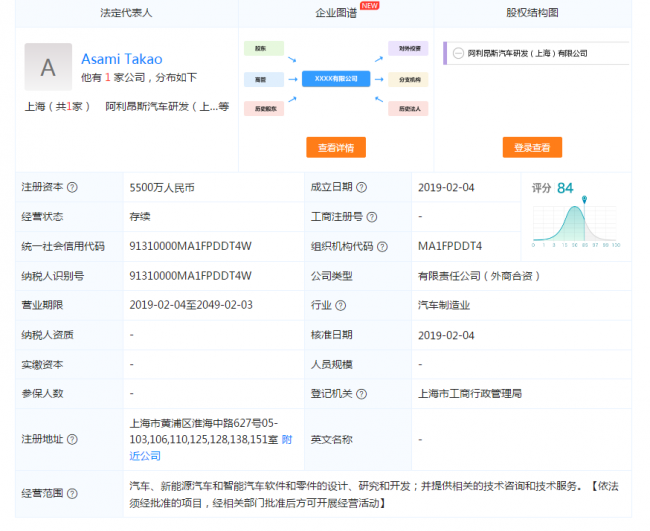Click the help icon beside 注册资本
The width and height of the screenshot is (650, 531).
pos(72,187)
